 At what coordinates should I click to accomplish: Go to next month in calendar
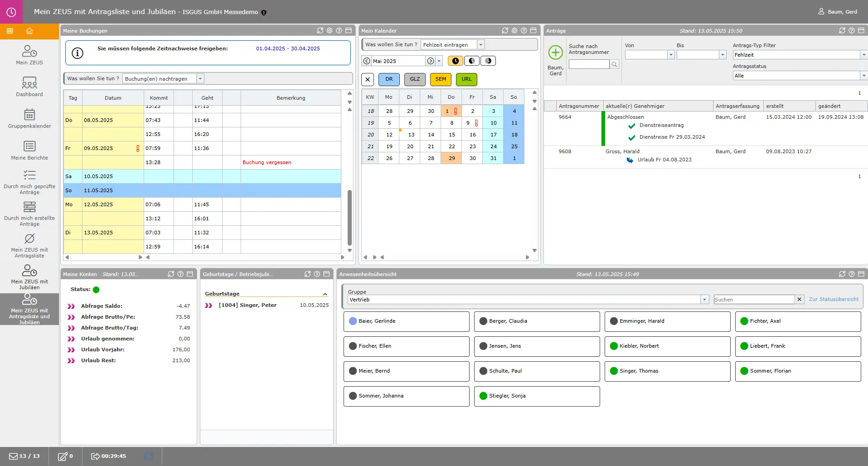click(430, 61)
